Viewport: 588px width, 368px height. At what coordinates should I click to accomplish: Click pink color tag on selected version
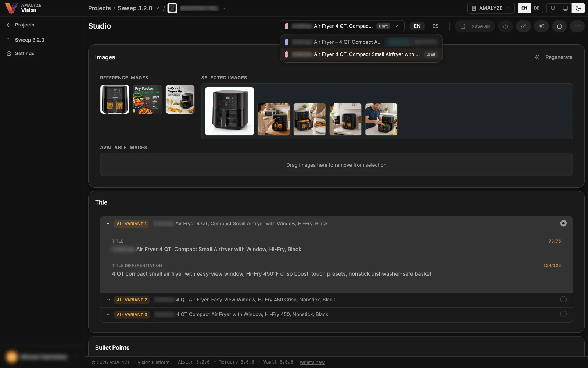287,26
